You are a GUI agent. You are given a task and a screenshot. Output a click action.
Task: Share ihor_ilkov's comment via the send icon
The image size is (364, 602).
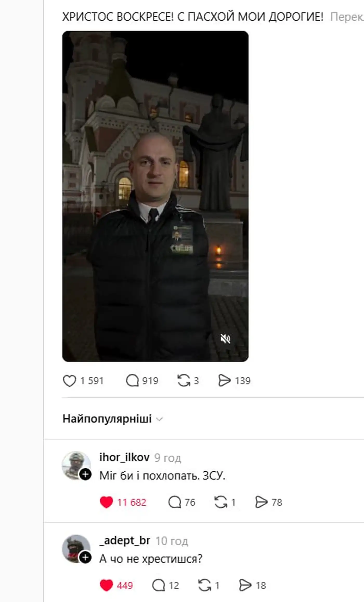pos(261,502)
